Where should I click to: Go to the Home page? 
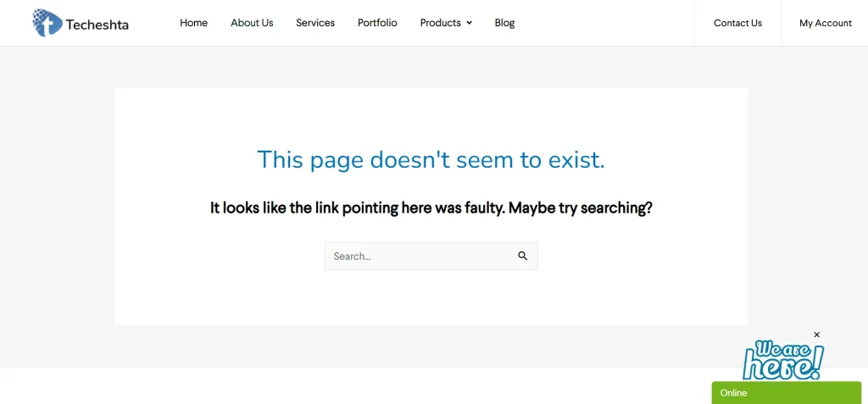(x=193, y=23)
